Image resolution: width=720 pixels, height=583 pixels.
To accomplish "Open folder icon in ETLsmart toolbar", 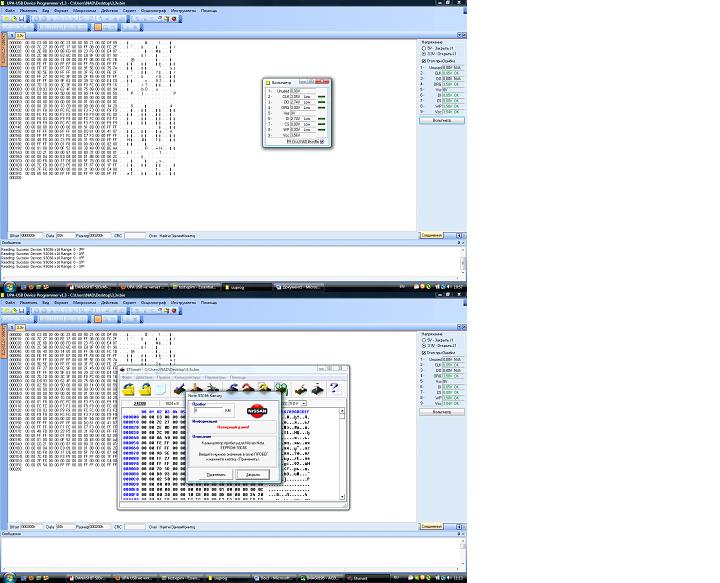I will pos(129,389).
